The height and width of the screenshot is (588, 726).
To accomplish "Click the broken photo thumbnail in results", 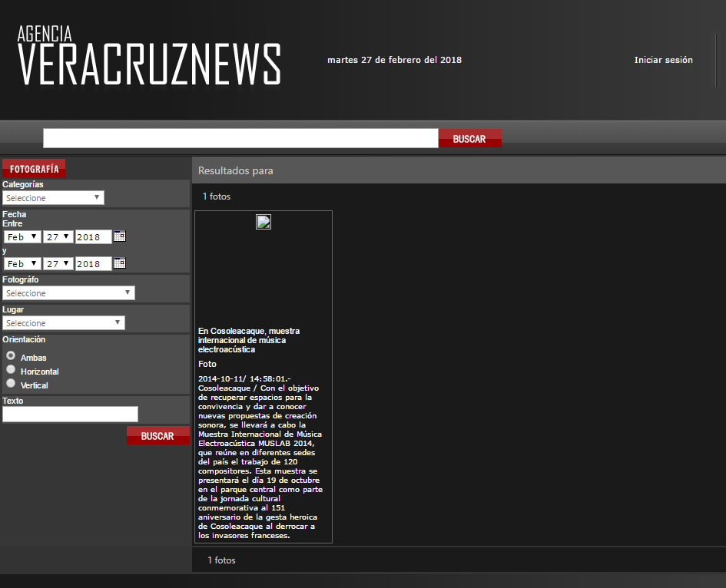I will tap(264, 223).
